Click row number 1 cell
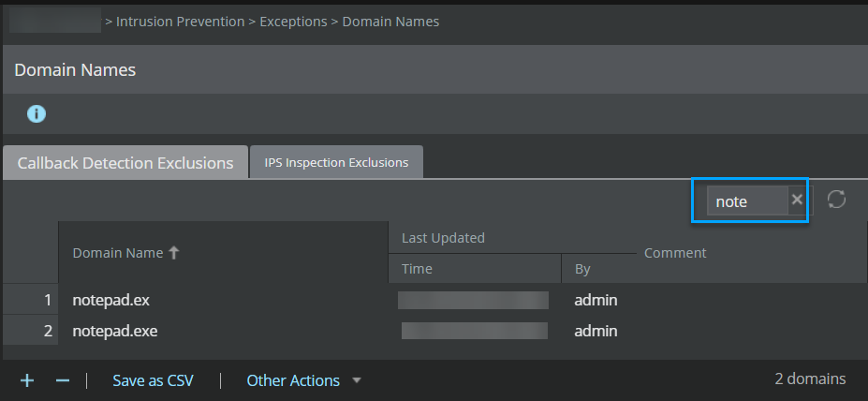Viewport: 868px width, 401px height. click(31, 300)
